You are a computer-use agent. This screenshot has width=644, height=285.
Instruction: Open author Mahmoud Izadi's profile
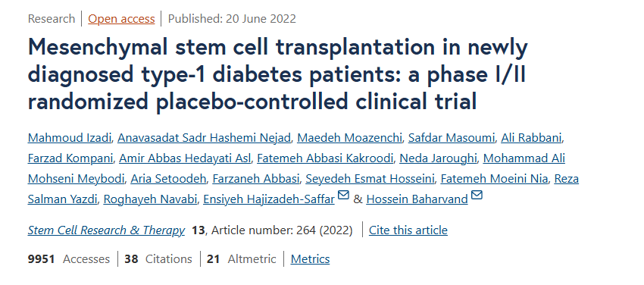[70, 138]
